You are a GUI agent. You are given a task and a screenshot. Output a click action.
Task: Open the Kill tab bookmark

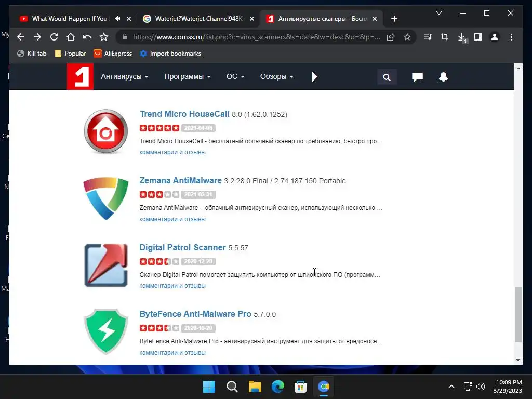[x=32, y=54]
